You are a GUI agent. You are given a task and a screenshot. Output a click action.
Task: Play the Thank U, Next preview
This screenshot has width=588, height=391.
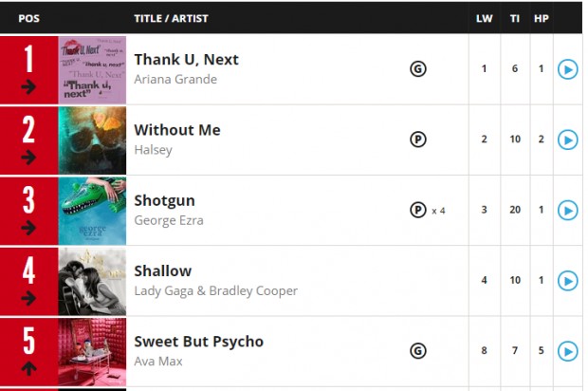pos(567,69)
